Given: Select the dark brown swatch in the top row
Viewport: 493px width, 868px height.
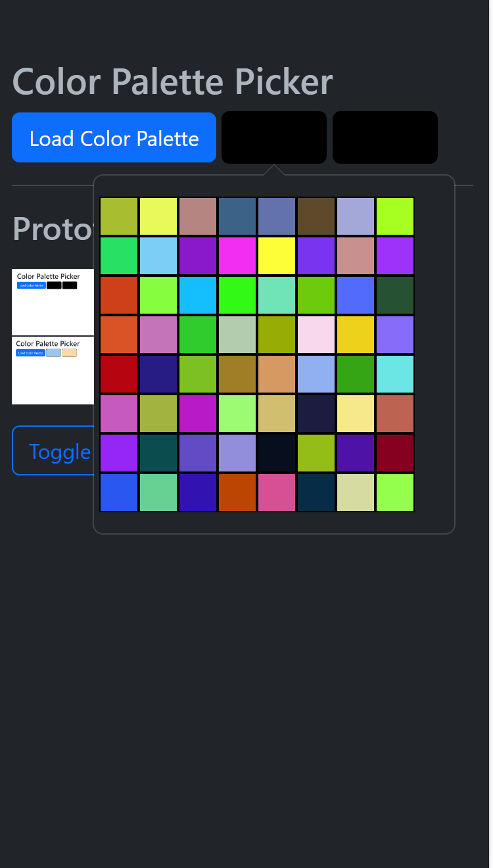Looking at the screenshot, I should click(x=316, y=216).
